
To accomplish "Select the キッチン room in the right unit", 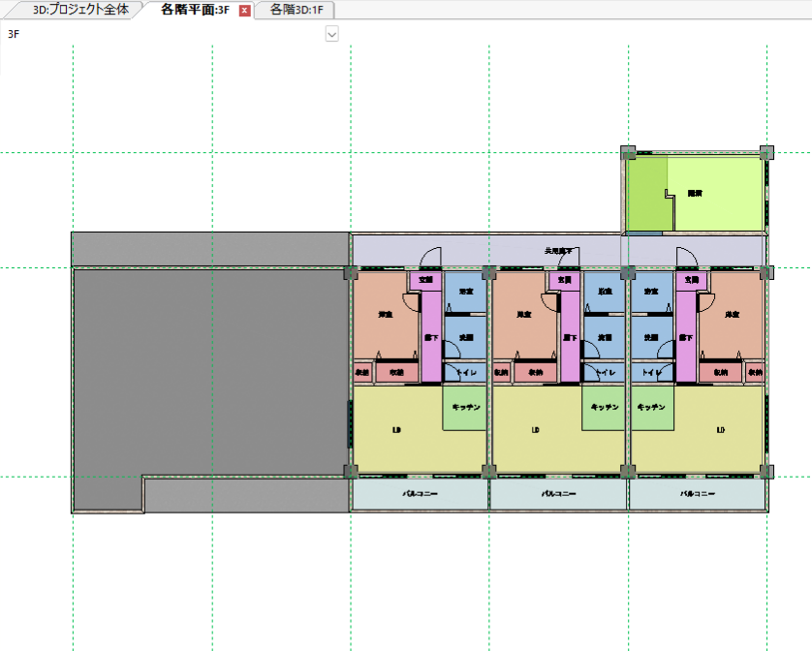I will 652,408.
